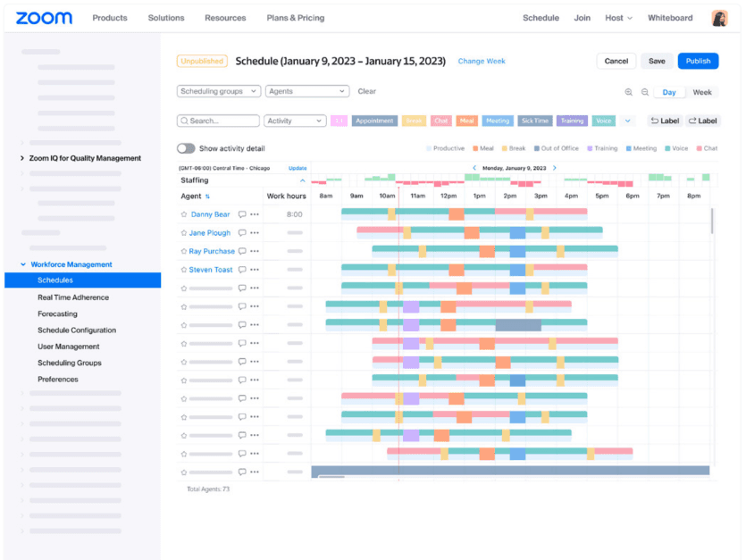Open the user profile avatar
The image size is (746, 560).
719,18
